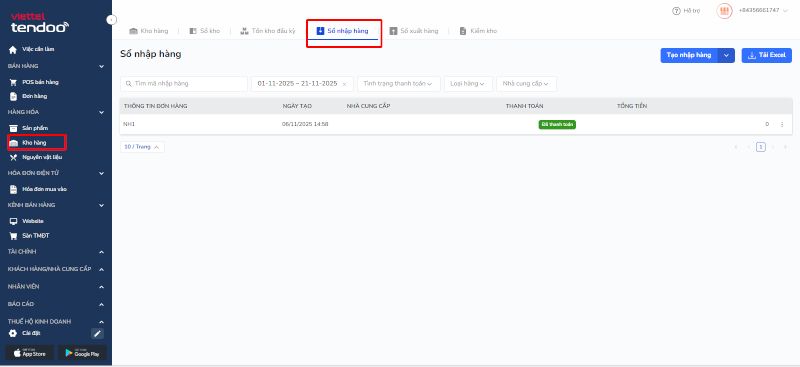Open the three-dot menu for NH1 row
This screenshot has height=367, width=800.
click(782, 125)
